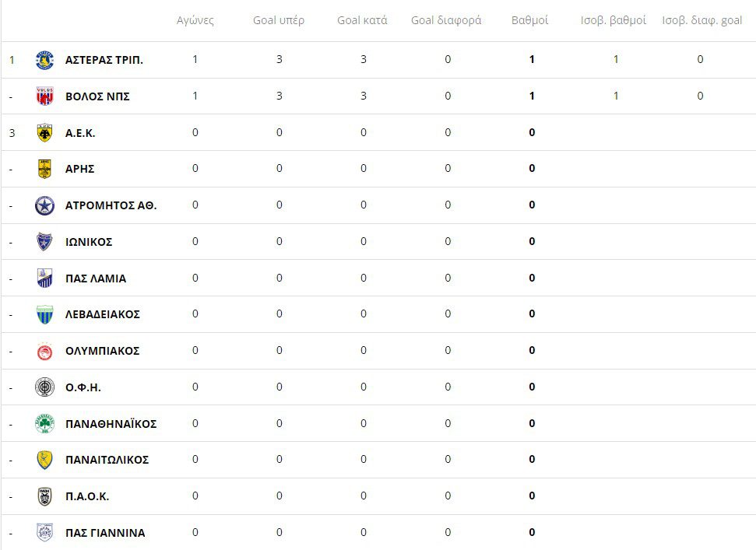Select the Olympiacos red round crest
Viewport: 756px width, 550px height.
pos(44,351)
